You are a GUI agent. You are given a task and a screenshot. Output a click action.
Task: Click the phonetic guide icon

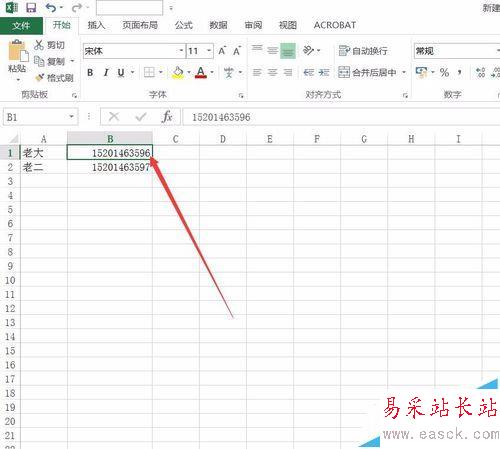click(229, 72)
